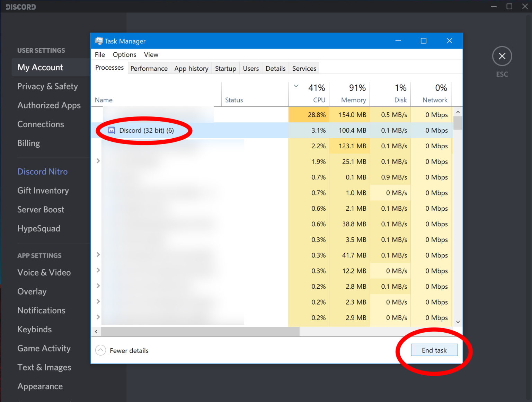Select the Discord icon in the process list
Image resolution: width=532 pixels, height=402 pixels.
[111, 130]
